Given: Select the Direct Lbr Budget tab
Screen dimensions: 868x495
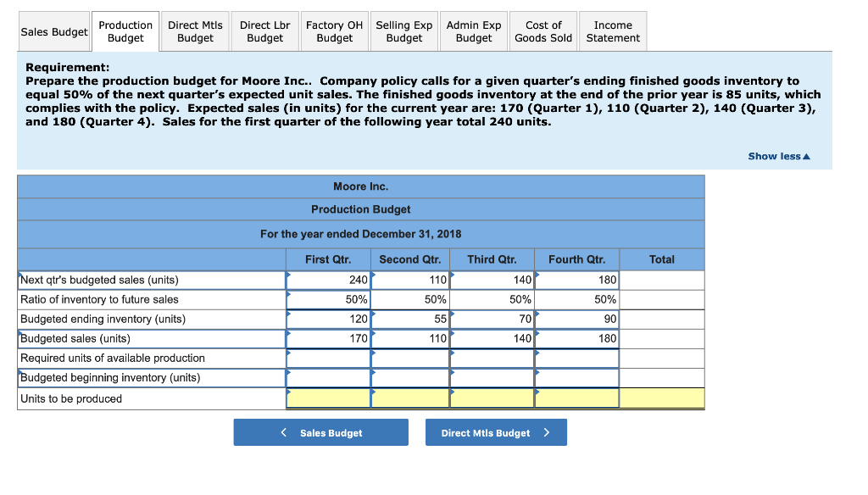Looking at the screenshot, I should (x=264, y=31).
